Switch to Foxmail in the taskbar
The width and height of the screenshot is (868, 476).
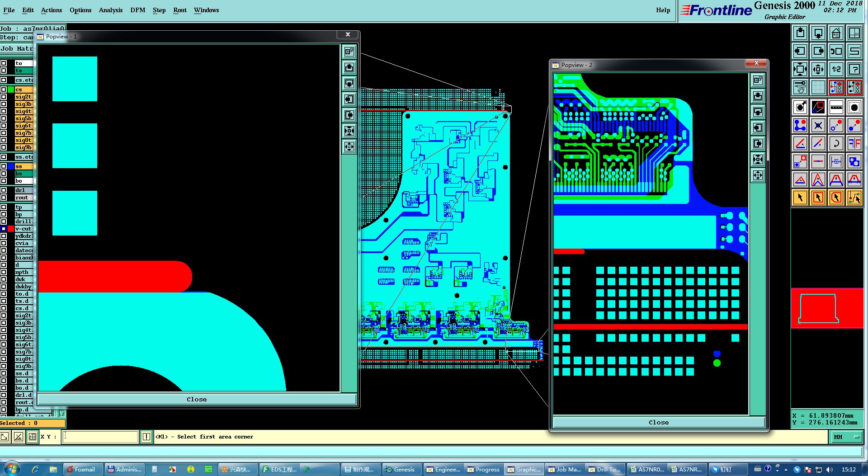coord(83,469)
